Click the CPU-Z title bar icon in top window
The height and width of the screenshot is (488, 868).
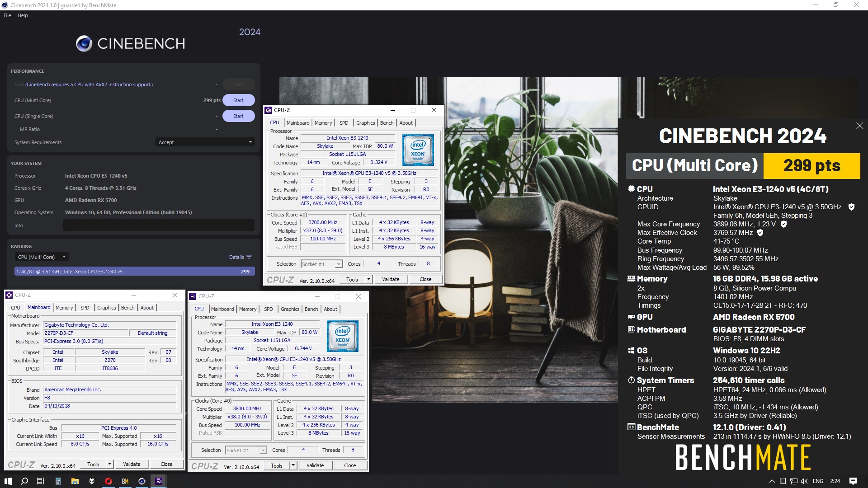pos(269,110)
